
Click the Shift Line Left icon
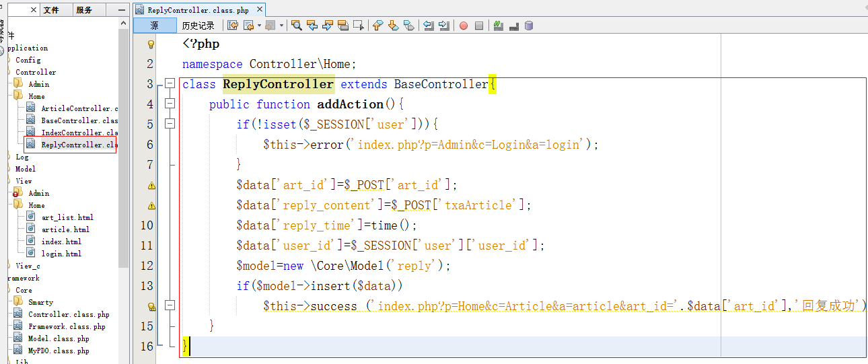428,26
